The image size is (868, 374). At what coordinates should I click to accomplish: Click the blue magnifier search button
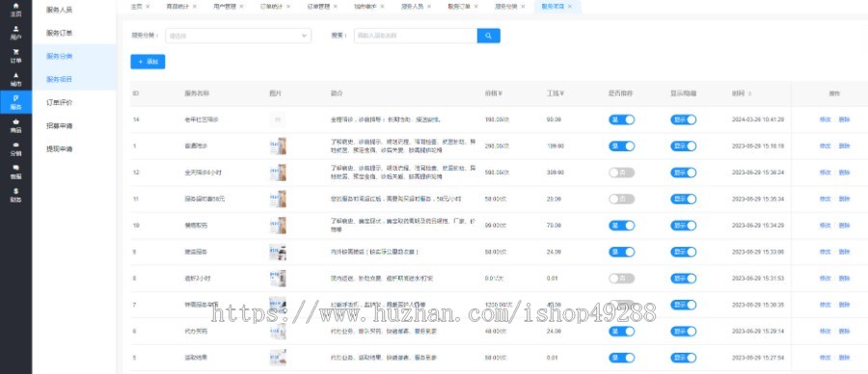click(x=488, y=36)
